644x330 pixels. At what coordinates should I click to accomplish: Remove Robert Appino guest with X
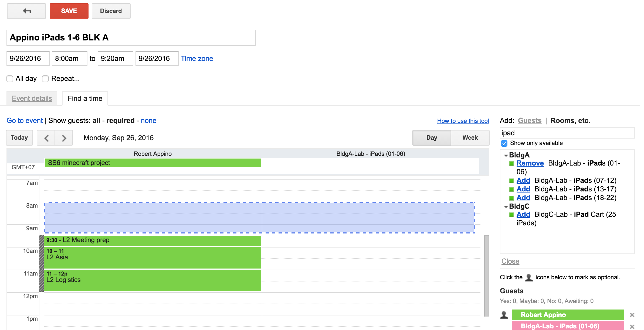point(632,315)
